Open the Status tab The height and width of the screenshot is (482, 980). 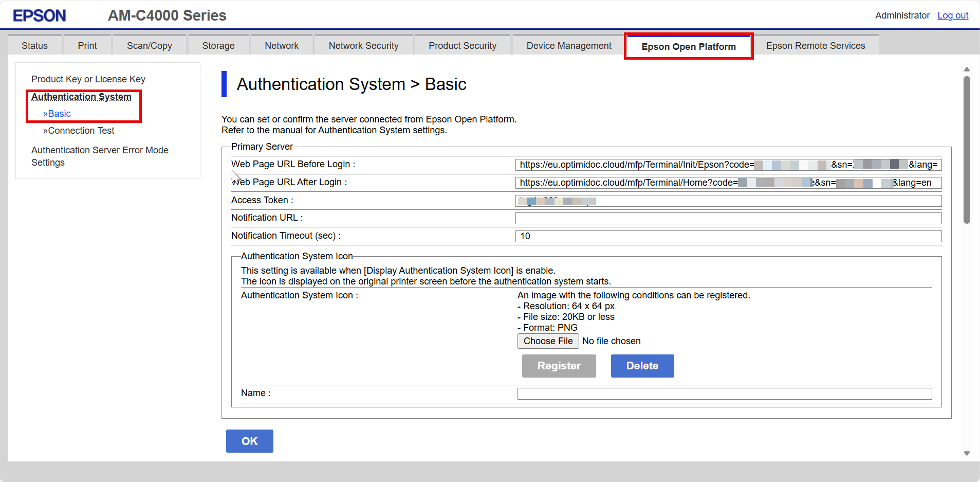coord(34,46)
